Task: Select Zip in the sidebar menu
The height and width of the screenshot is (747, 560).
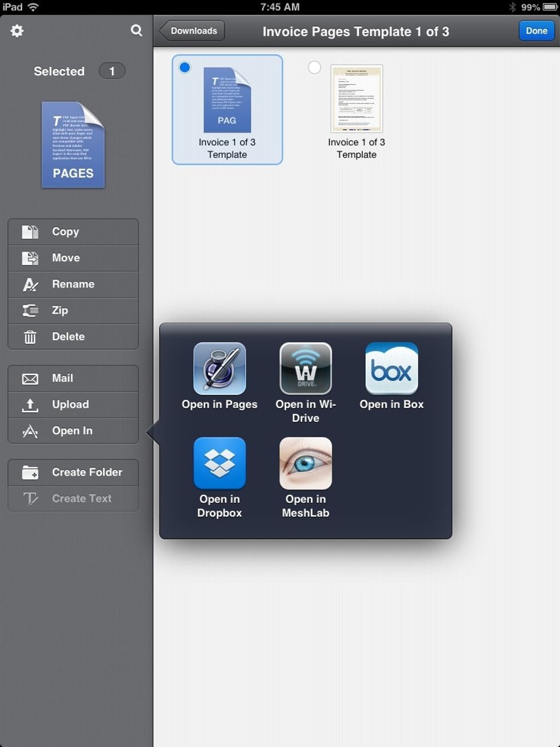Action: tap(73, 311)
